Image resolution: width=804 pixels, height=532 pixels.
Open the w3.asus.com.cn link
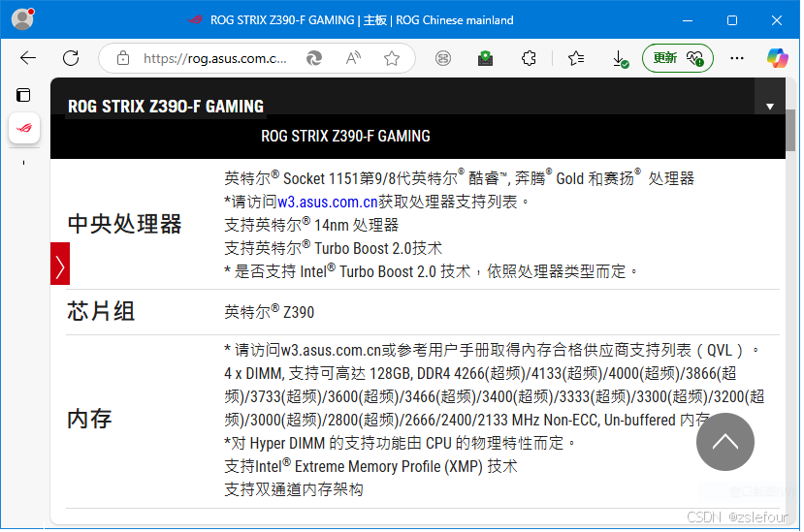click(x=327, y=202)
